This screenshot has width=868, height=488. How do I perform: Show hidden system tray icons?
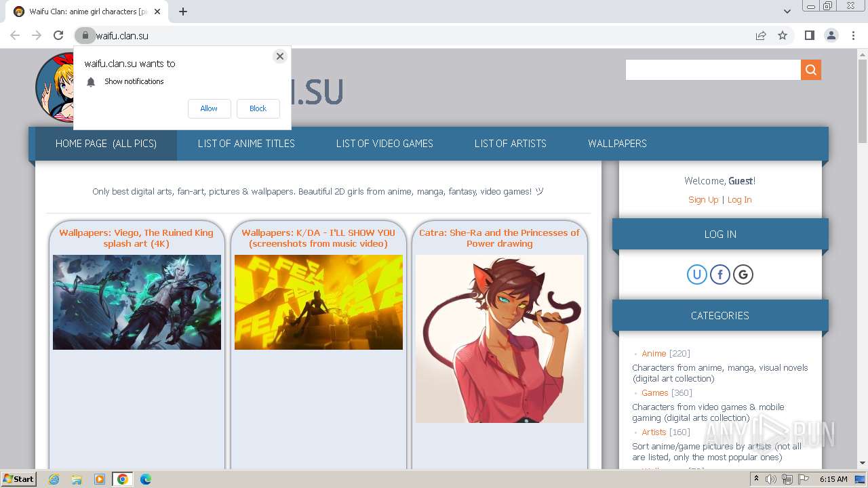pyautogui.click(x=756, y=479)
